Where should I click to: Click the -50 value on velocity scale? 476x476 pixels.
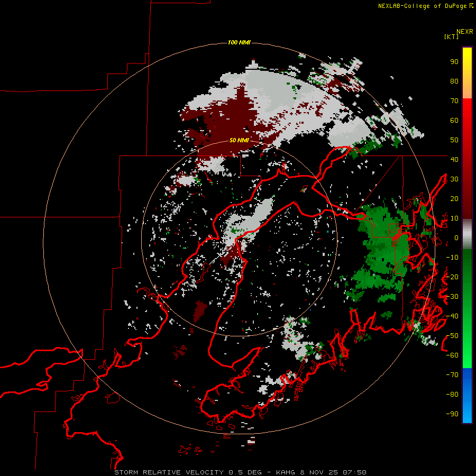[452, 336]
